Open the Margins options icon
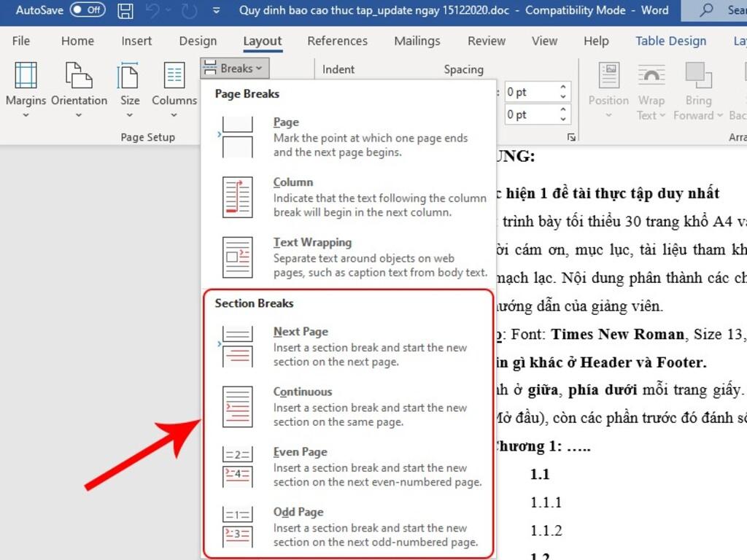This screenshot has height=560, width=747. [26, 76]
